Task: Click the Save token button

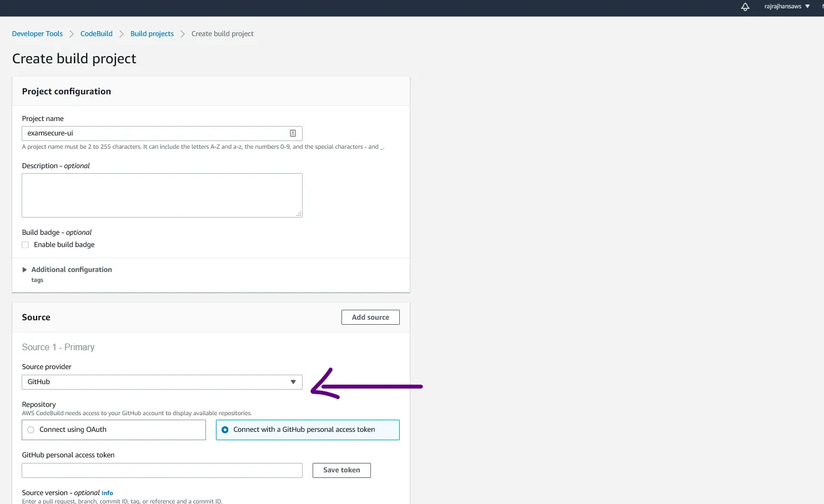Action: click(x=341, y=470)
